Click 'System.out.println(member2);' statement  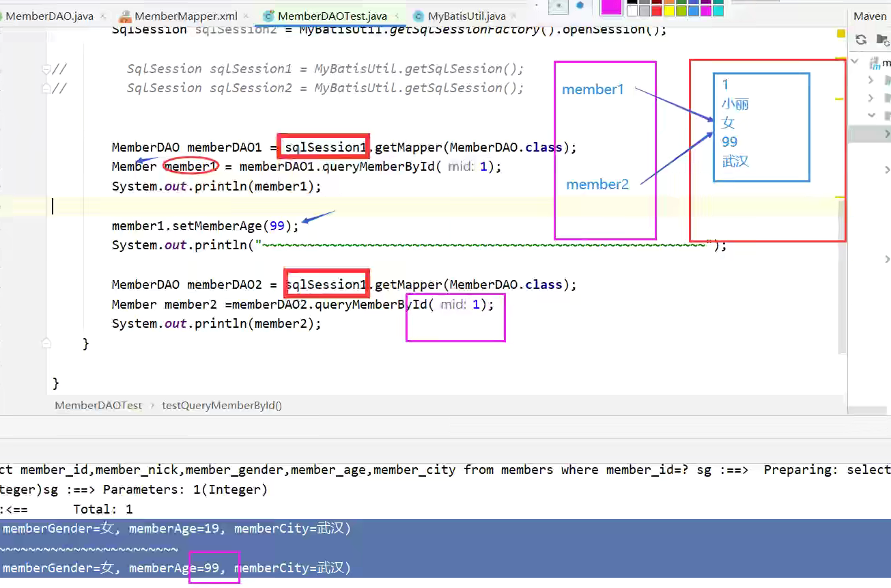coord(216,324)
